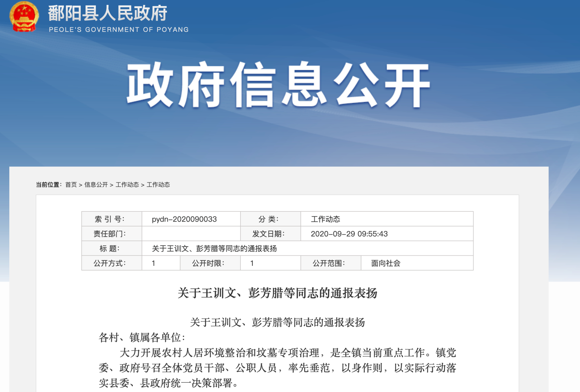The image size is (580, 392).
Task: Click the title value in the info table
Action: (214, 249)
